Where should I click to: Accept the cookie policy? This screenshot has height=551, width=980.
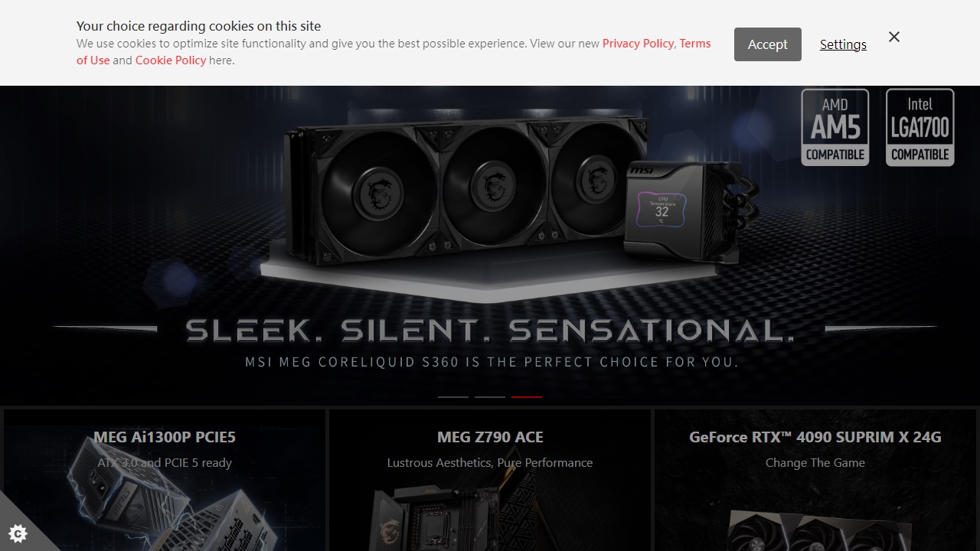(768, 44)
